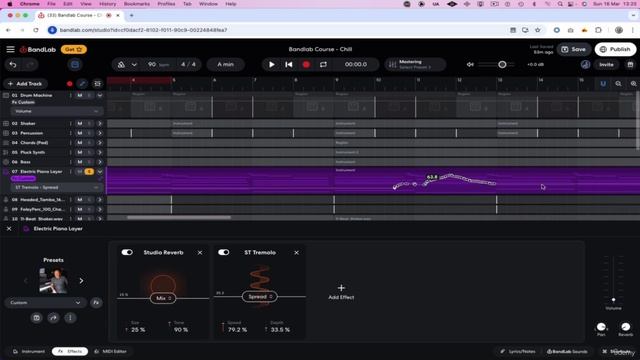Screen dimensions: 640x360
Task: Click the Publish button
Action: (616, 49)
